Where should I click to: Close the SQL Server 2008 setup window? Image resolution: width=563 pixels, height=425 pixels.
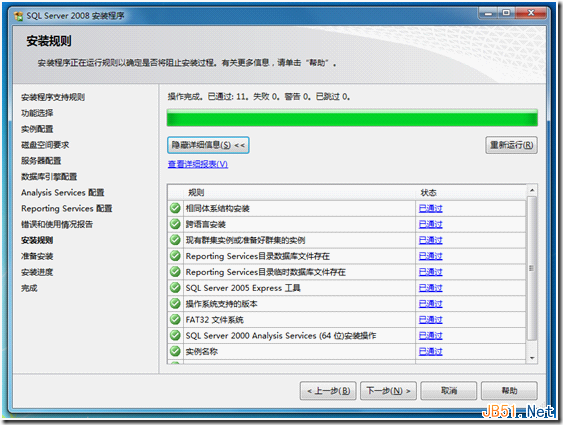pos(531,13)
